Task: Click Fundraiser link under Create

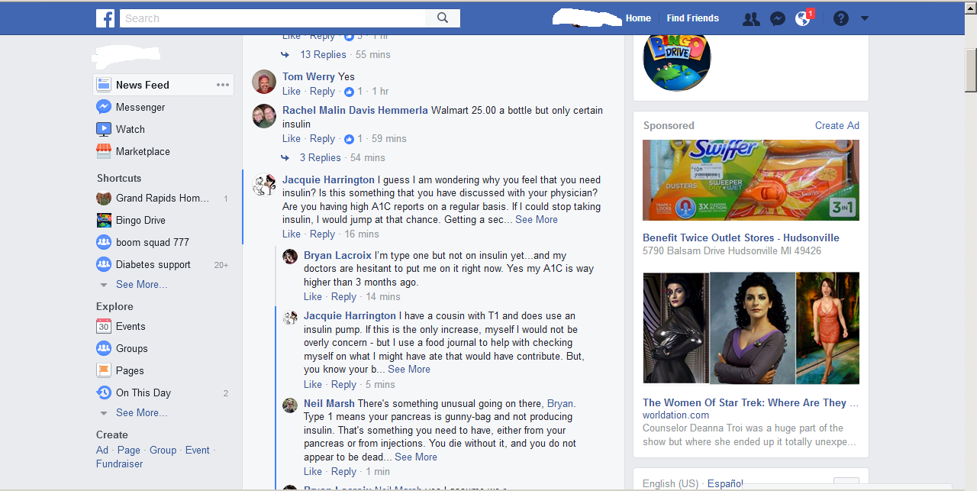Action: tap(119, 464)
